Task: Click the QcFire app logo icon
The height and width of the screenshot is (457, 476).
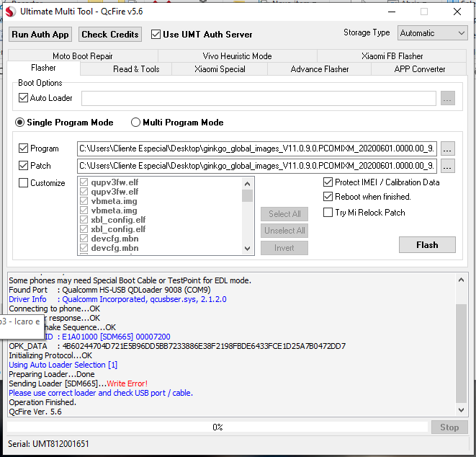Action: point(11,12)
